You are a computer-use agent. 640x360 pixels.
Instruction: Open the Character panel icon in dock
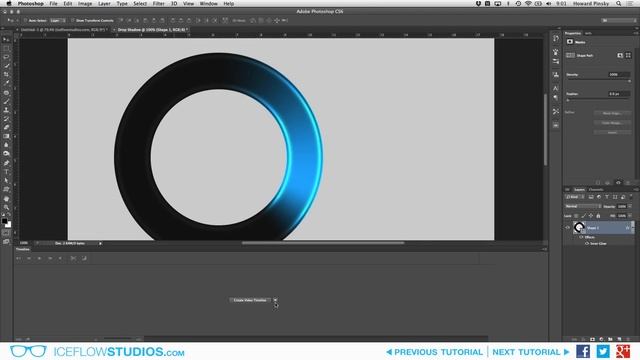(556, 88)
